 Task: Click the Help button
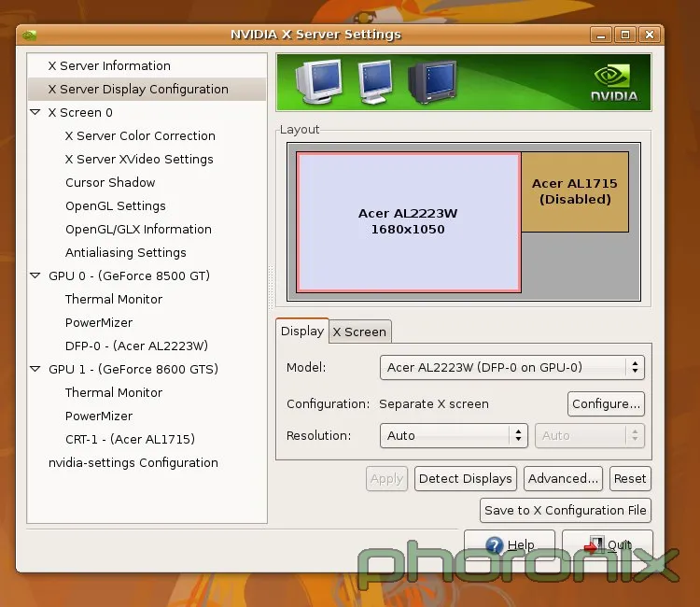tap(510, 545)
